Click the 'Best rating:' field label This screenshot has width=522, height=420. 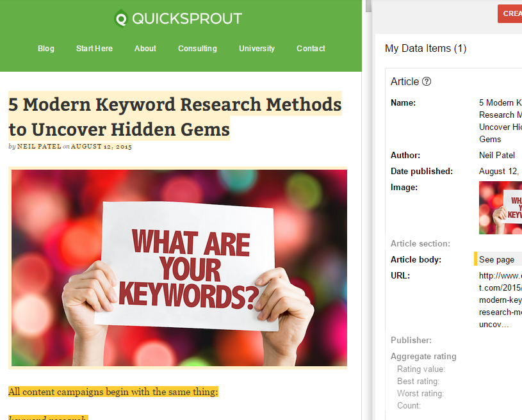tap(418, 382)
